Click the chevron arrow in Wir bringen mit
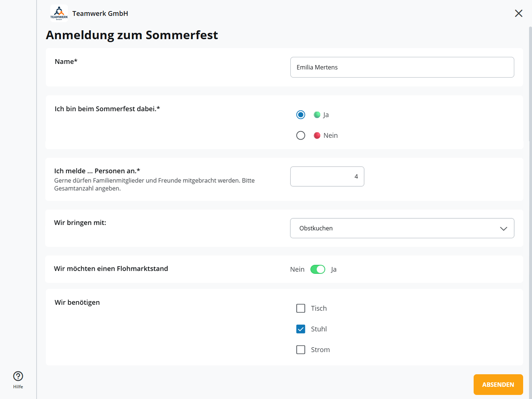Screen dimensions: 532x399 tap(503, 229)
